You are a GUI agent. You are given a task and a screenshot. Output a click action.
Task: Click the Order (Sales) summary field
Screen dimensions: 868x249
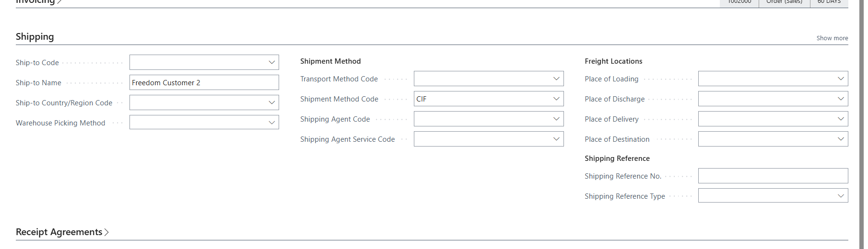point(784,2)
